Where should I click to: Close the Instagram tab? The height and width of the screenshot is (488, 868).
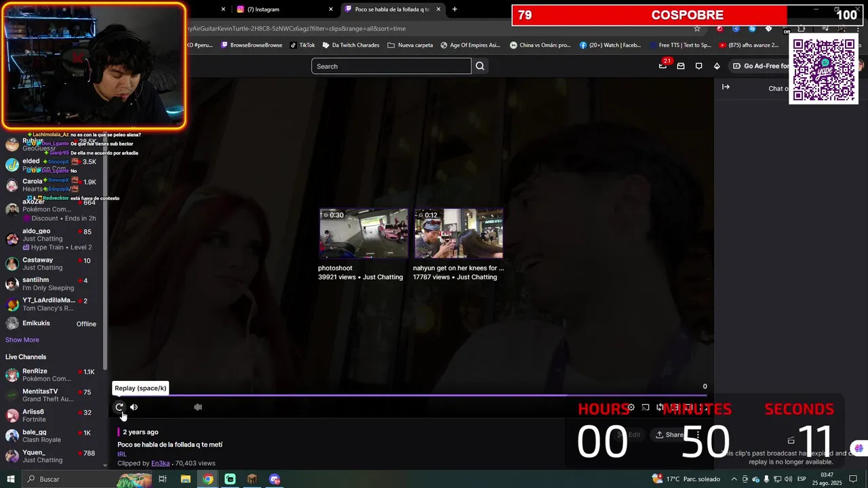pos(331,9)
